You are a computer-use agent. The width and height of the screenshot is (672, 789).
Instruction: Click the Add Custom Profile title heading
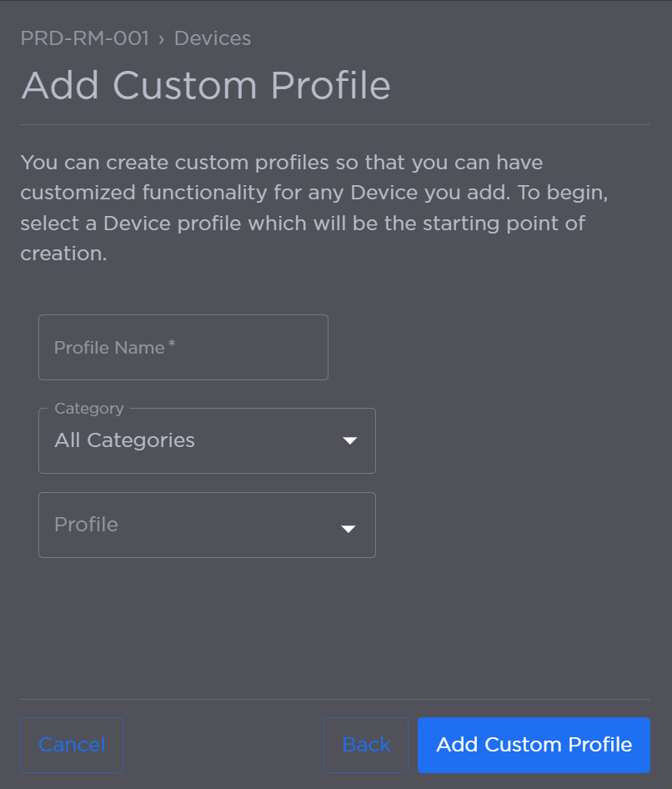(x=206, y=85)
